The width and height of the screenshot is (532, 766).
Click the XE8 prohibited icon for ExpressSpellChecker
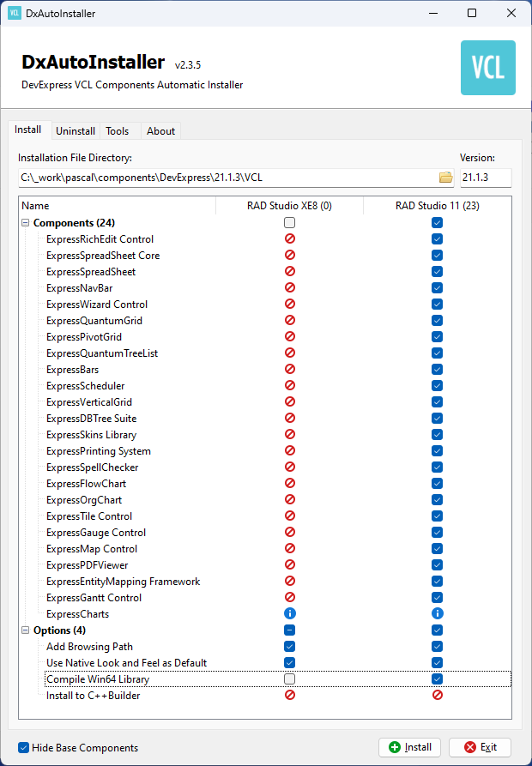tap(290, 467)
